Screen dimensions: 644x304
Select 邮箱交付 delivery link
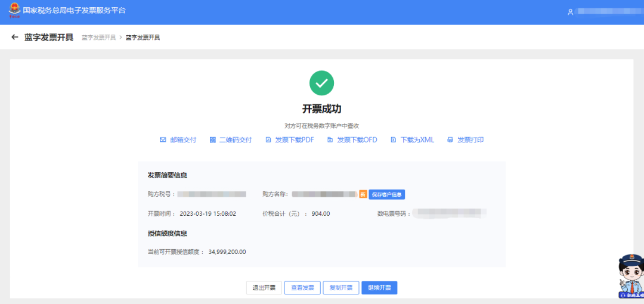(183, 139)
